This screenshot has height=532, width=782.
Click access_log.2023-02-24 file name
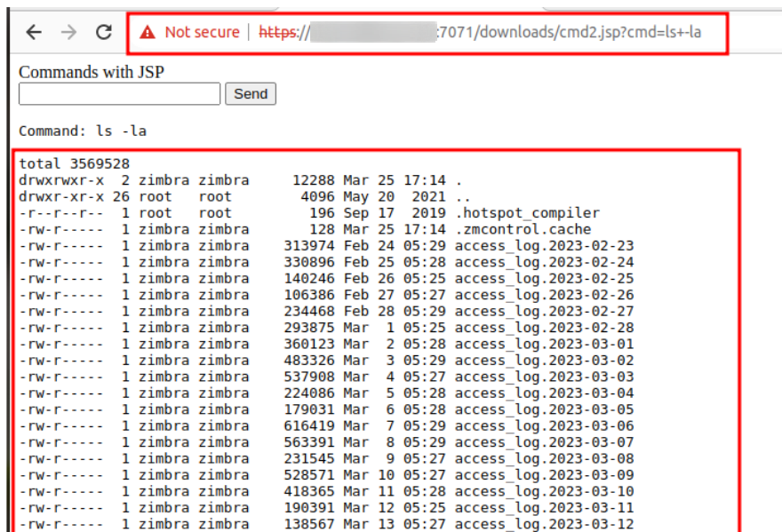[544, 262]
